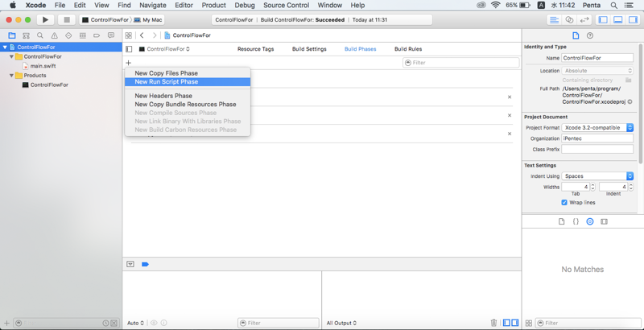Screen dimensions: 644x330
Task: Open the Breakpoint navigator
Action: (97, 35)
